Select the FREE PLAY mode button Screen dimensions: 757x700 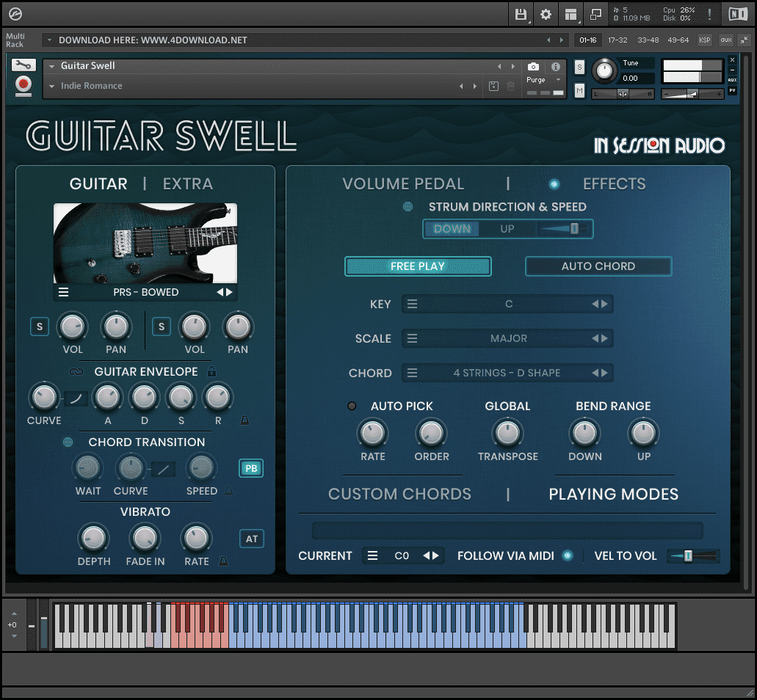tap(418, 266)
